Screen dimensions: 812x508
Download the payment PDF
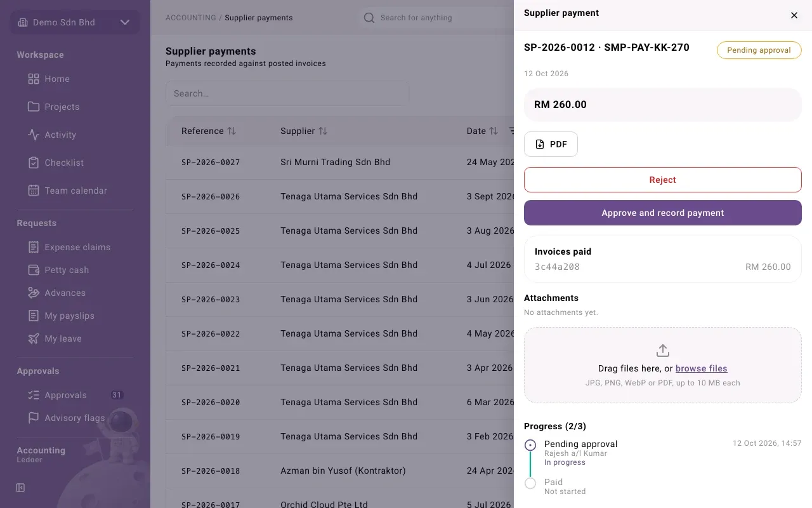click(551, 144)
